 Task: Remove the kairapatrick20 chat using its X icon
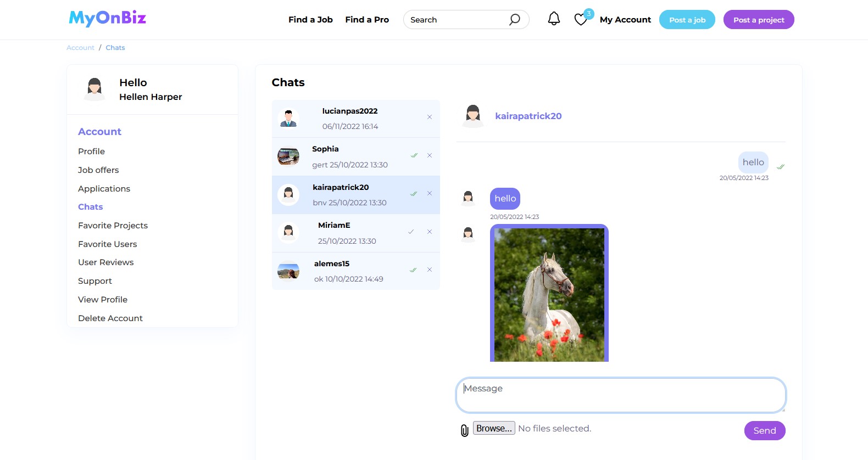click(x=430, y=193)
